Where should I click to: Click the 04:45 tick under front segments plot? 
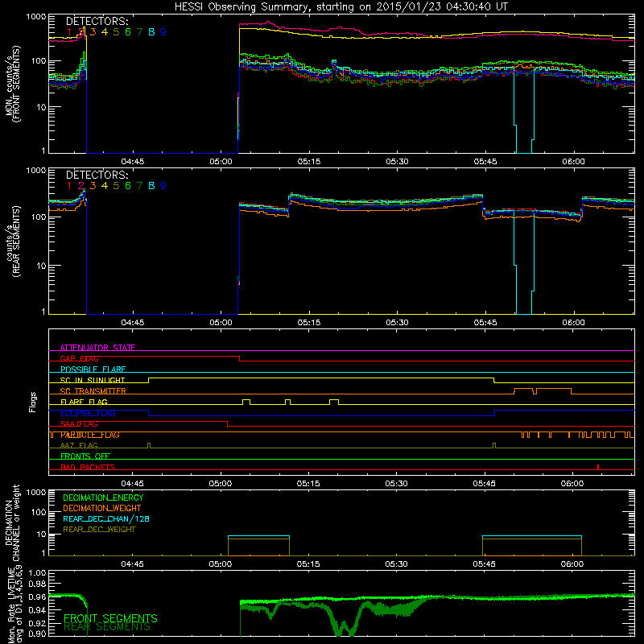point(133,162)
